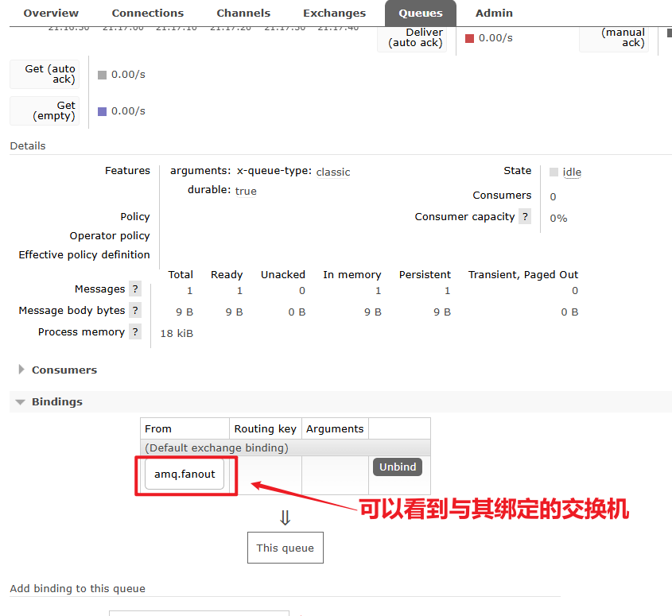This screenshot has height=616, width=672.
Task: Click the This queue box
Action: (285, 548)
